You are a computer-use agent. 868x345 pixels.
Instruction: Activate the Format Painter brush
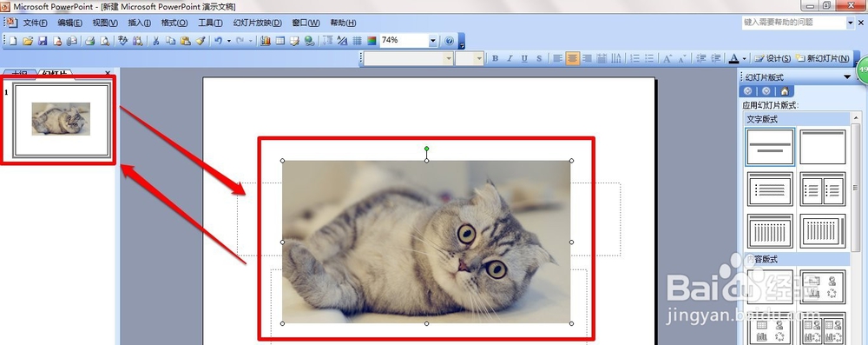click(x=201, y=41)
